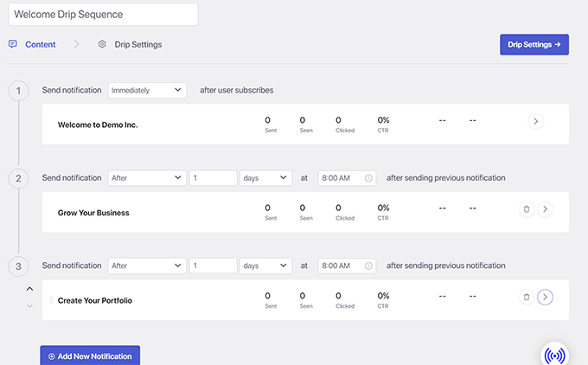Delete the Create Your Portfolio notification
This screenshot has width=588, height=365.
click(526, 297)
